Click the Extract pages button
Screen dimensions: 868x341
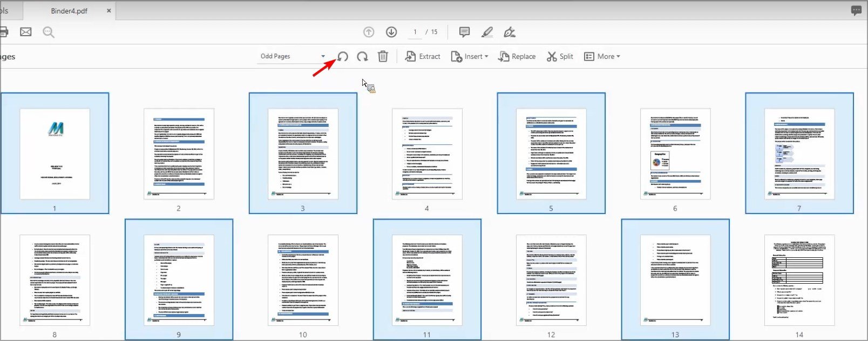(423, 56)
